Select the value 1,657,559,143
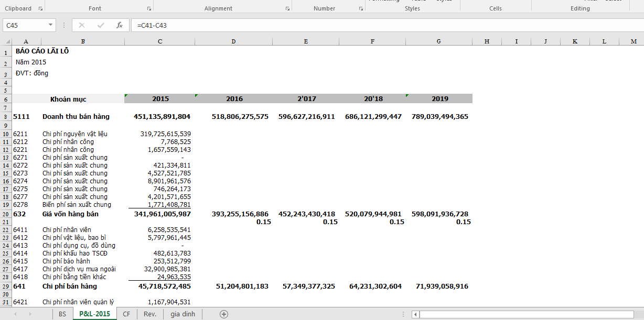Image resolution: width=644 pixels, height=320 pixels. [x=169, y=150]
